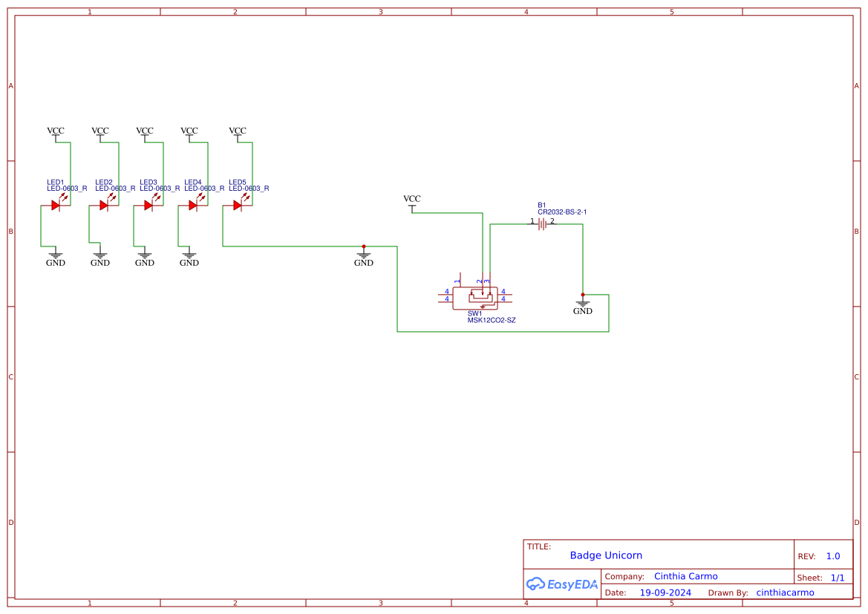Select the LED1 diode symbol
Screen dimensions: 868x614
point(56,206)
